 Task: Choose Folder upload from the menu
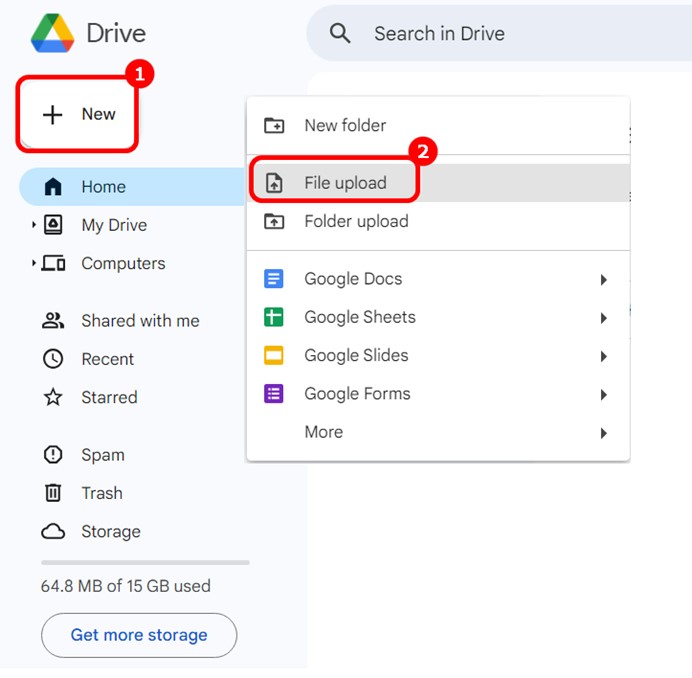[x=438, y=221]
